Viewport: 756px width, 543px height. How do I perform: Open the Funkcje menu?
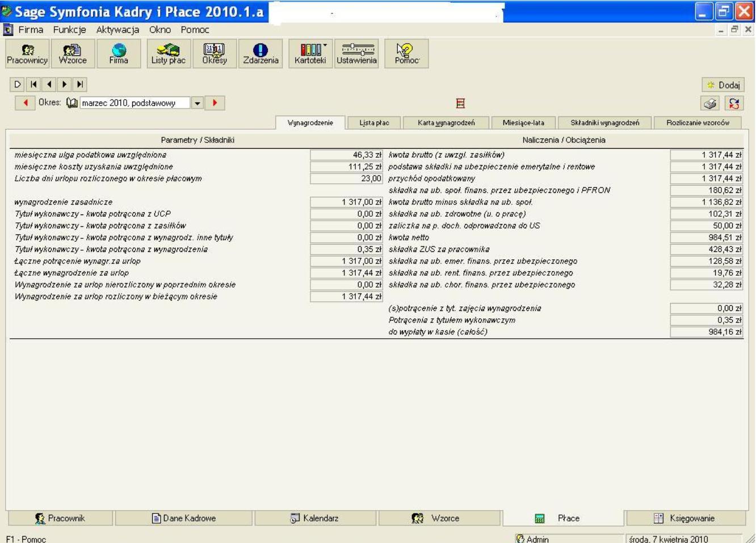[69, 30]
